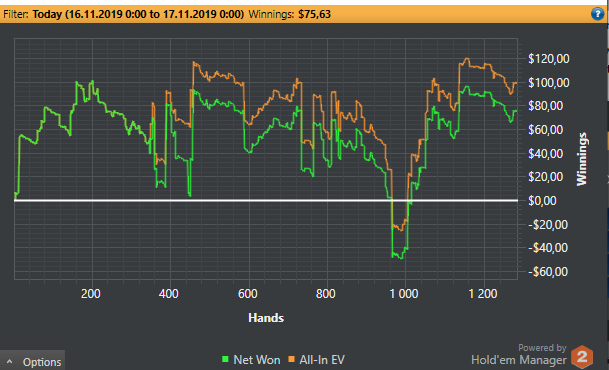Click the vertical Winnings axis title

pyautogui.click(x=581, y=159)
